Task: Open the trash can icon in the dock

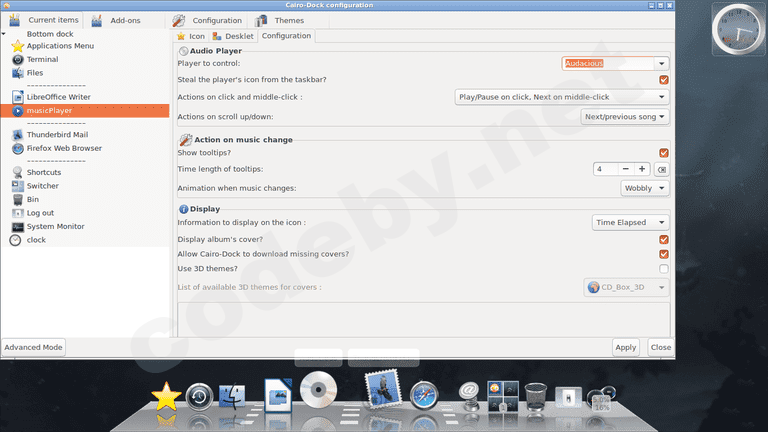Action: click(x=536, y=397)
